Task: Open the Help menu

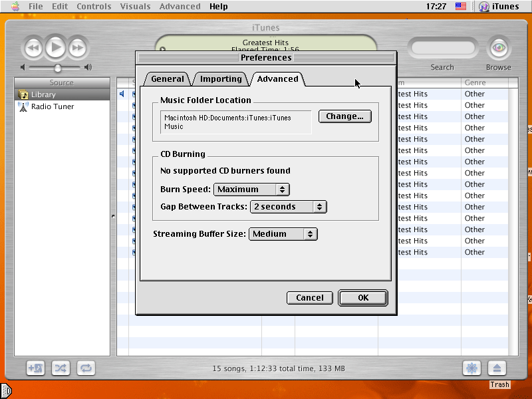Action: (x=219, y=7)
